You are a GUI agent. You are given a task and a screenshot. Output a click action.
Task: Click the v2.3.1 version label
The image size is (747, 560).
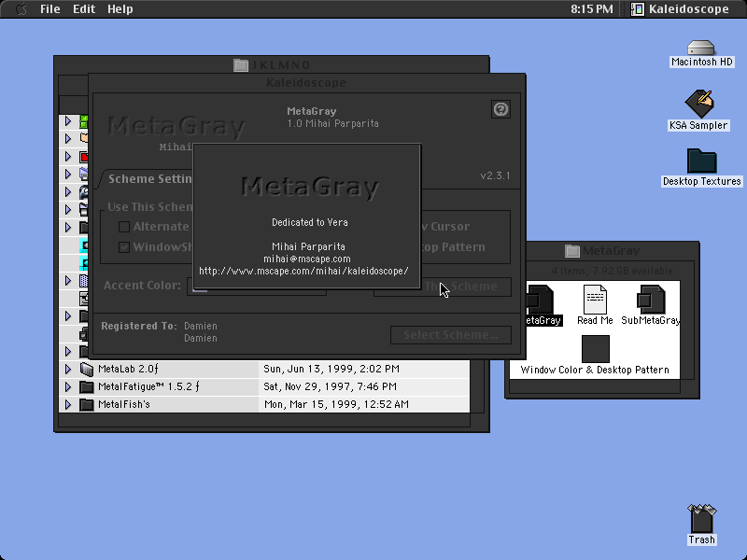495,175
